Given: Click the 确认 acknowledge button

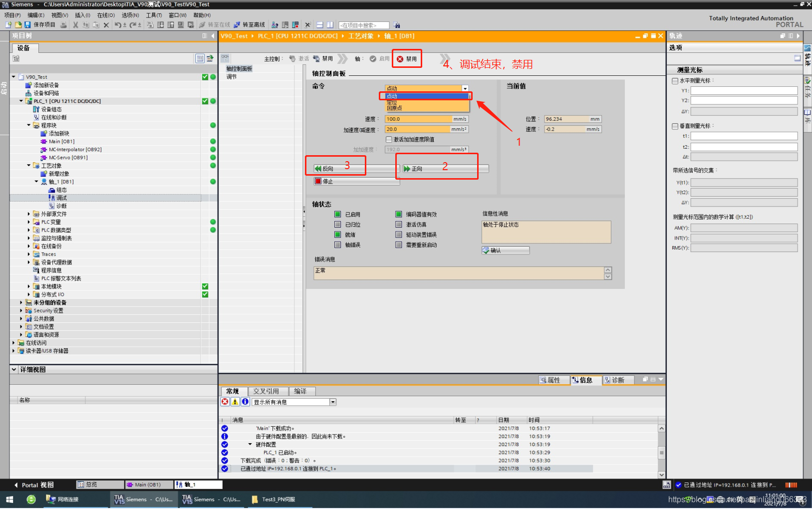Looking at the screenshot, I should click(506, 251).
